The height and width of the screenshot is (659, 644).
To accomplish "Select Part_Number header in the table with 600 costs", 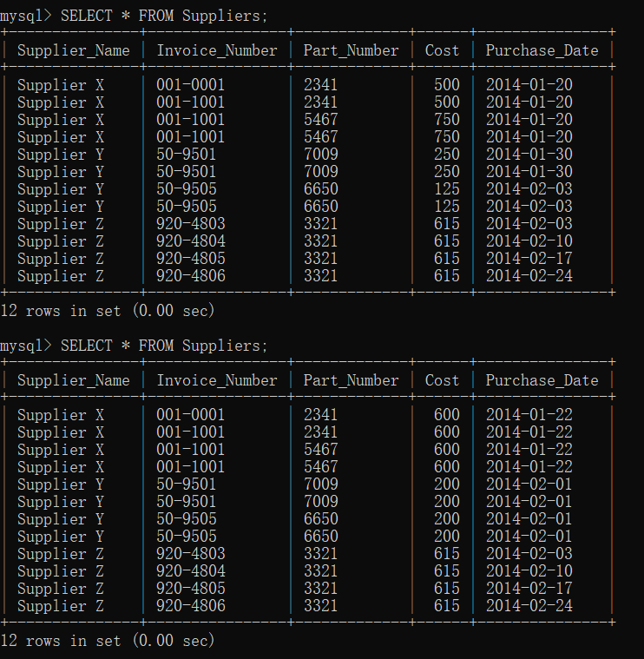I will click(x=352, y=381).
